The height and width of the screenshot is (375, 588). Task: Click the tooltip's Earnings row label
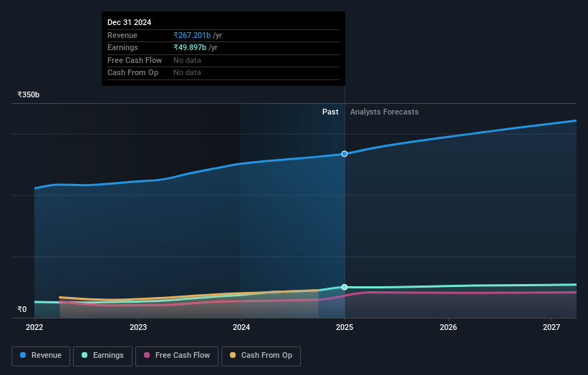pos(122,47)
